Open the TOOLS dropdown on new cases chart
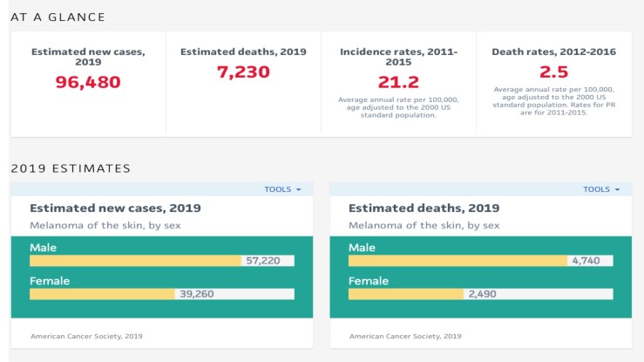 282,189
